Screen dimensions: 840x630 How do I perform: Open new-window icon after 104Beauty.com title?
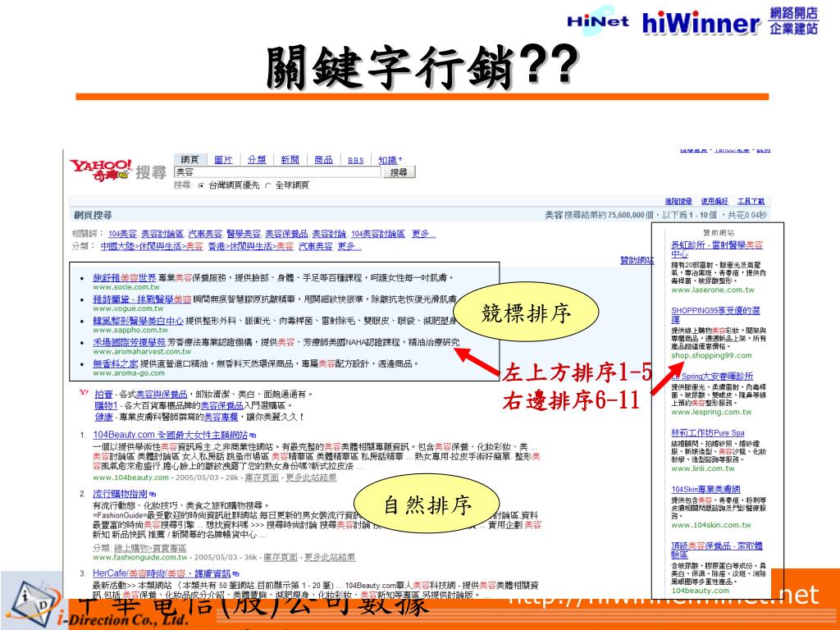[253, 435]
